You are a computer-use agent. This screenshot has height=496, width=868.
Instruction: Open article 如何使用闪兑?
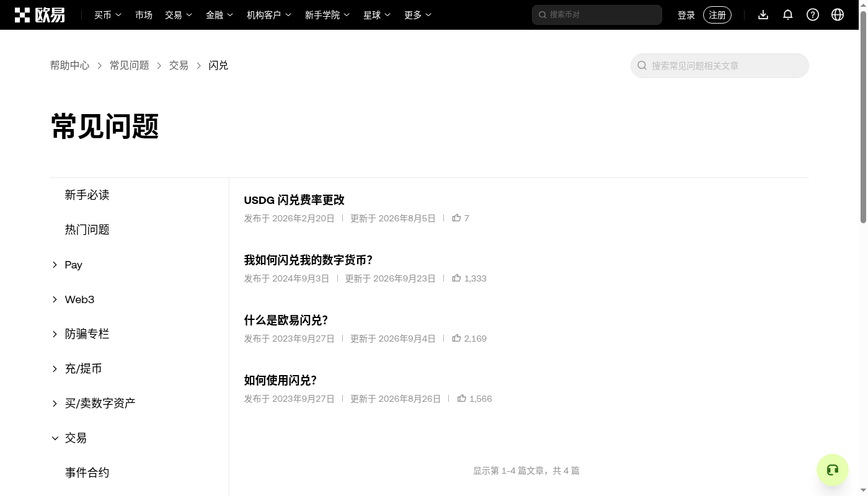(x=280, y=381)
